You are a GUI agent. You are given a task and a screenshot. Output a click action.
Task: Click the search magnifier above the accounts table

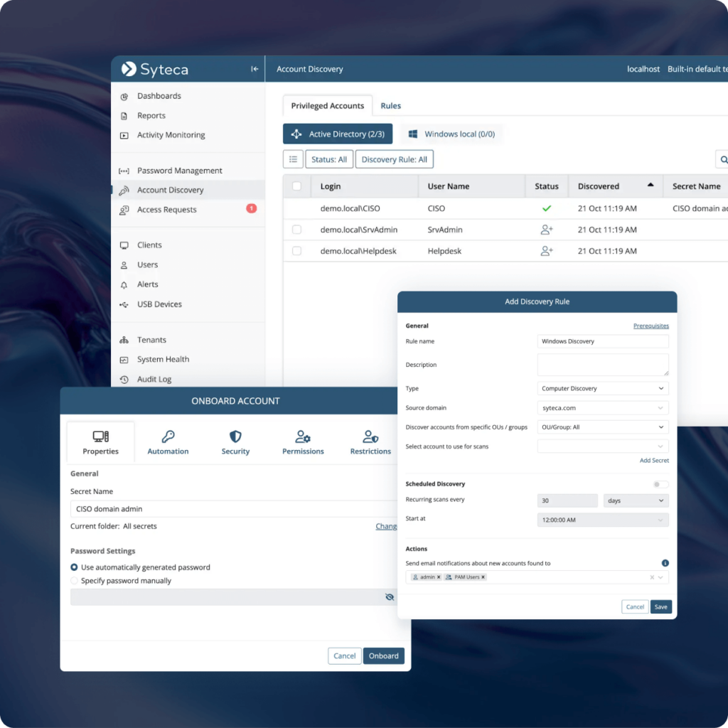coord(723,159)
